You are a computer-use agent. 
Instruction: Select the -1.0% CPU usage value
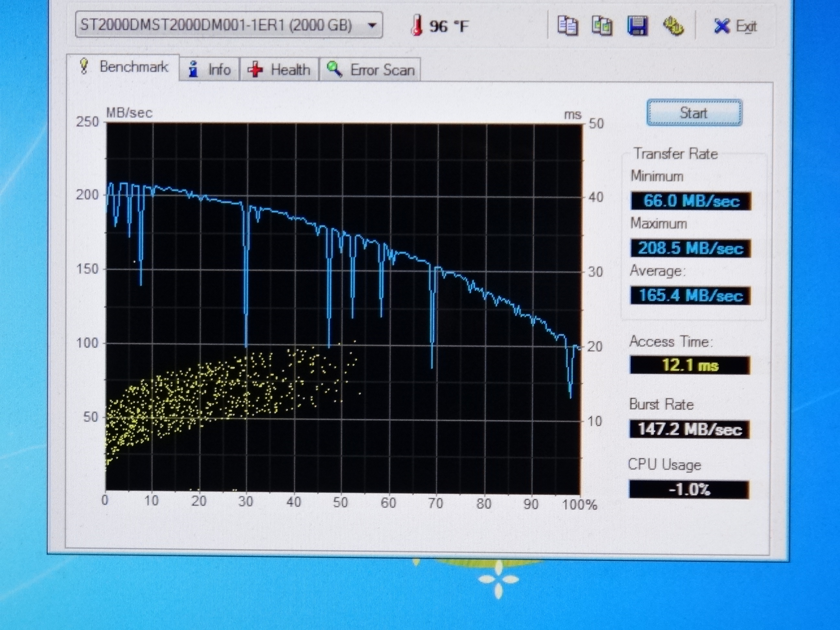pos(689,489)
